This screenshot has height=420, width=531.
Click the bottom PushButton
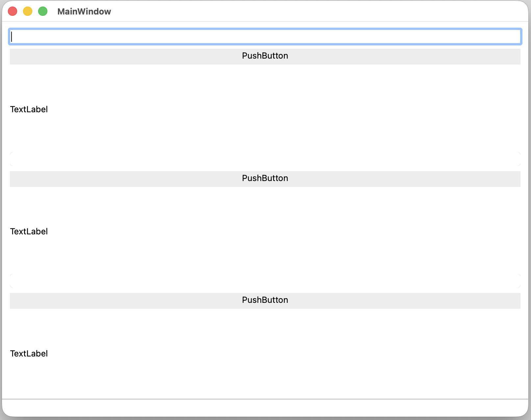[265, 301]
